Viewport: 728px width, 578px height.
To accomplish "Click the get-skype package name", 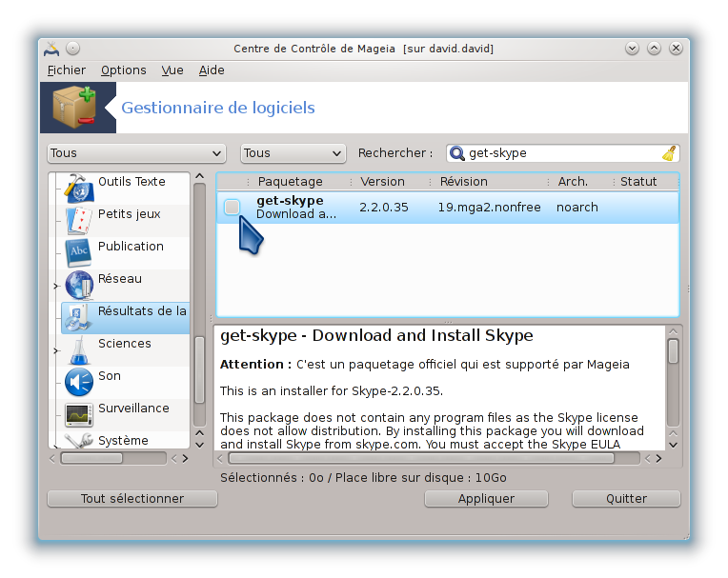I will tap(291, 200).
